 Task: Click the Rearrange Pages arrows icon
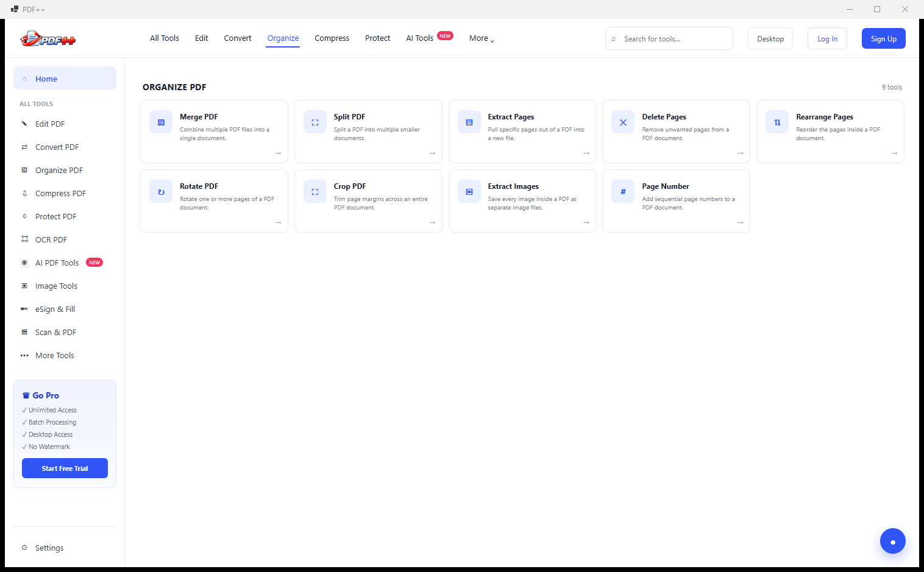[x=777, y=122]
